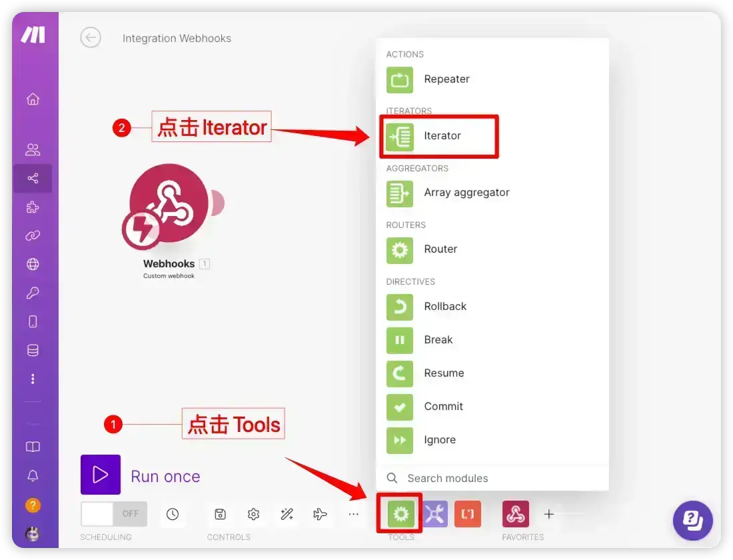Click the auto-align magic wand icon
The width and height of the screenshot is (733, 560).
pos(287,514)
